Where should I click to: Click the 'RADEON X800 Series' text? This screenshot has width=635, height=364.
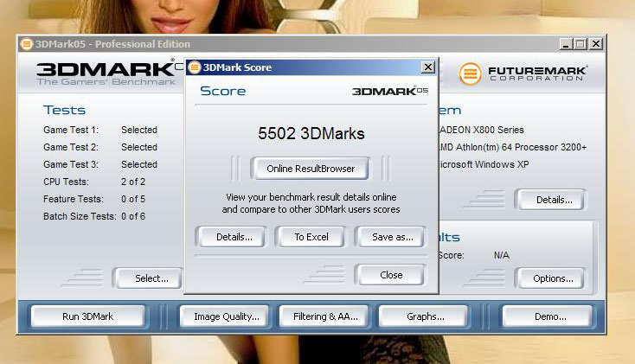click(482, 130)
